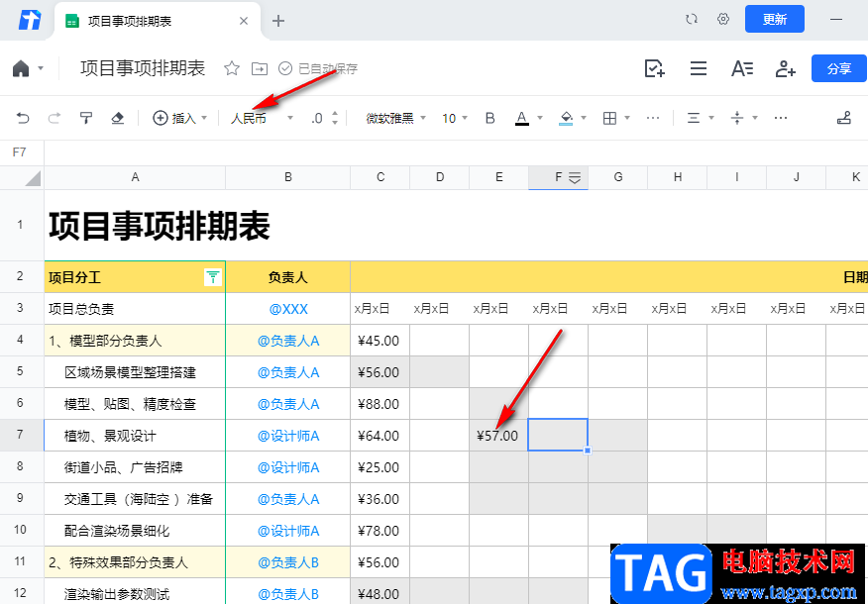Redo the last action
This screenshot has width=868, height=604.
[54, 118]
